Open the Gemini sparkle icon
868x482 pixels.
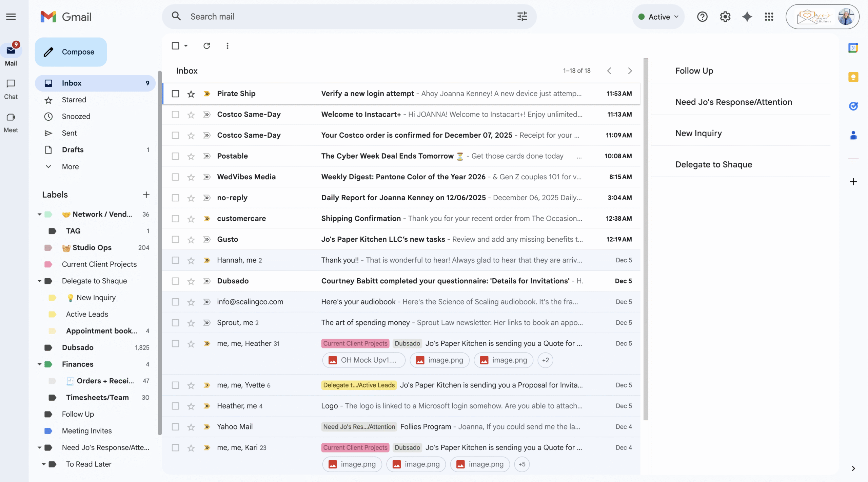coord(747,17)
